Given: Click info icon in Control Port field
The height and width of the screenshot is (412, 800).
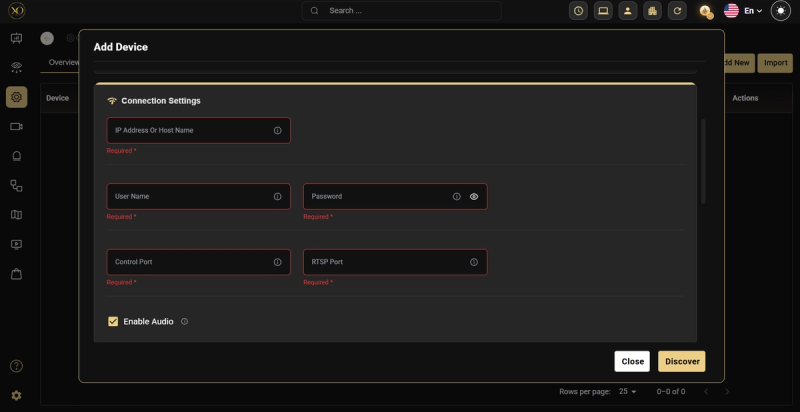Looking at the screenshot, I should point(278,262).
